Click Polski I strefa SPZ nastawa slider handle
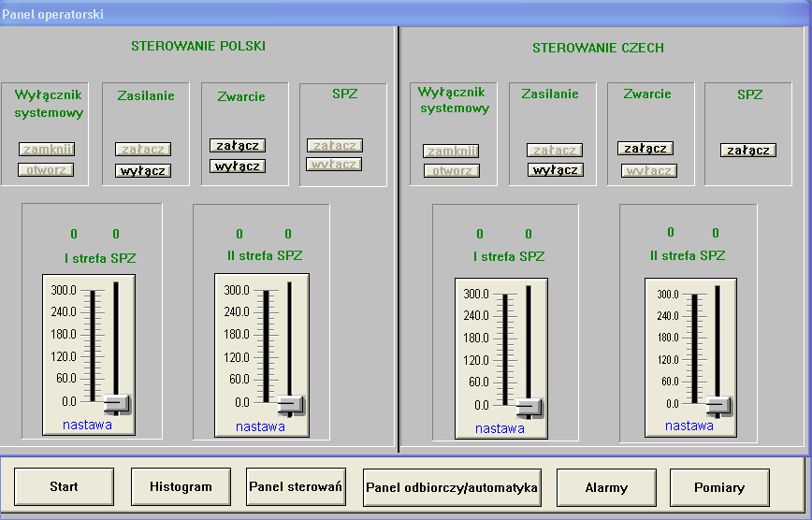 pos(117,405)
